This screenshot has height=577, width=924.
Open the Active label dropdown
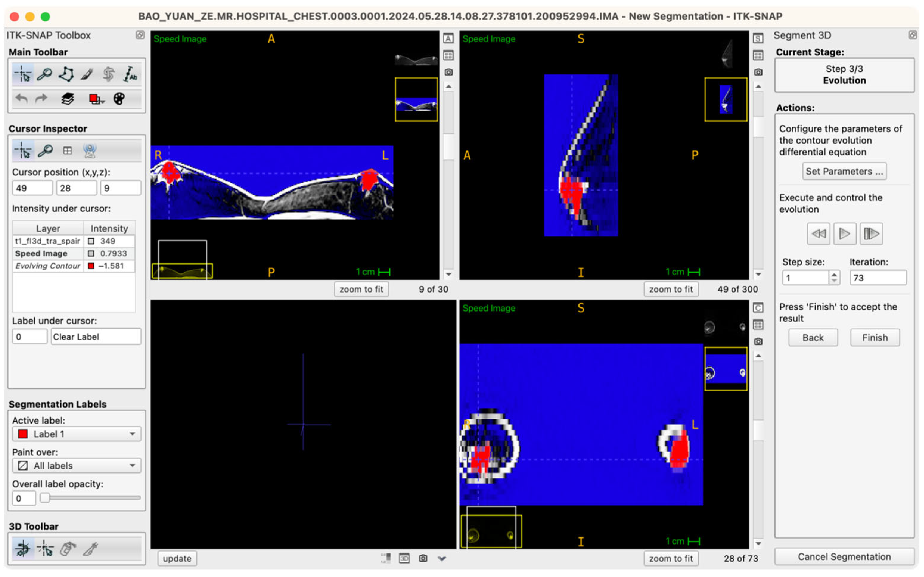(x=76, y=434)
